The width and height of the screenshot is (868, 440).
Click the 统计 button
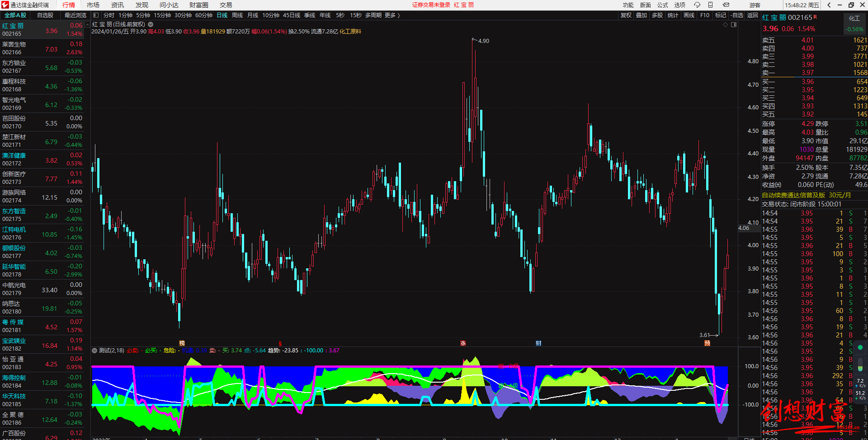(673, 15)
